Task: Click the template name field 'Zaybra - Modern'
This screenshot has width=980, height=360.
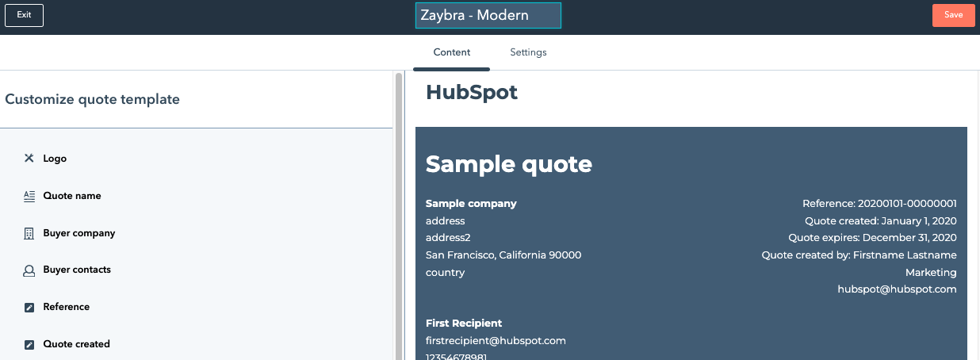Action: pos(488,15)
